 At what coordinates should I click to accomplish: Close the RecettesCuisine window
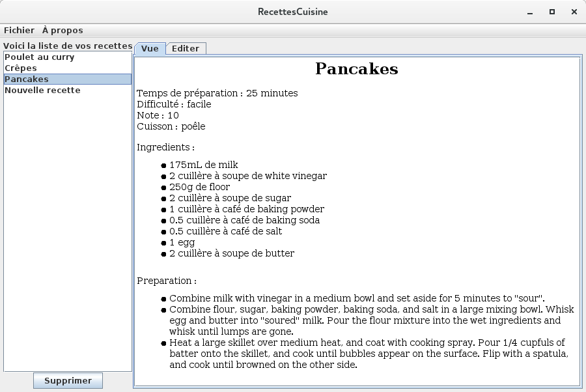pyautogui.click(x=574, y=12)
